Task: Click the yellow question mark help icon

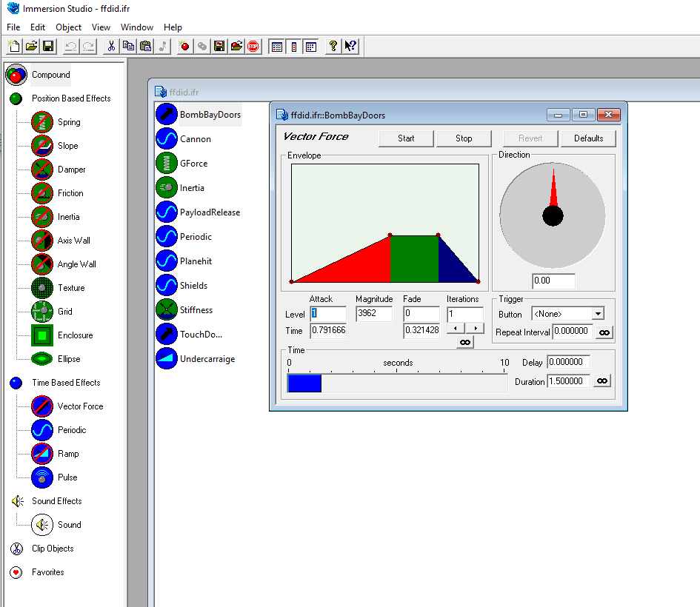Action: 333,46
